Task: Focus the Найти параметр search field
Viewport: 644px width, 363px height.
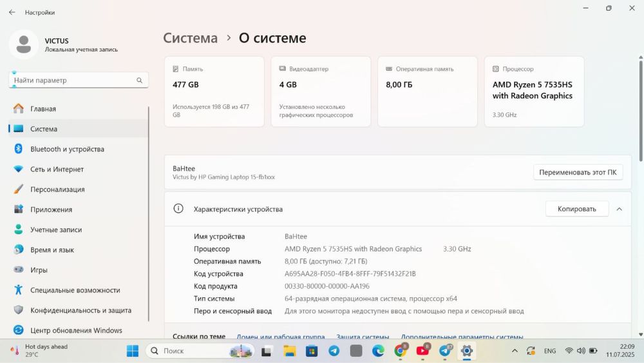Action: click(79, 80)
